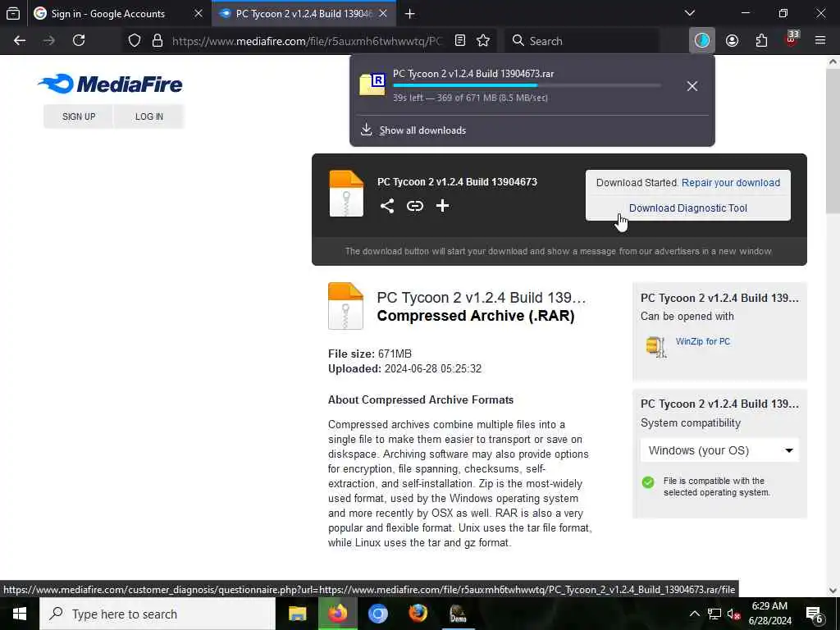The height and width of the screenshot is (630, 840).
Task: Click the red extension badge showing 33
Action: tap(792, 39)
